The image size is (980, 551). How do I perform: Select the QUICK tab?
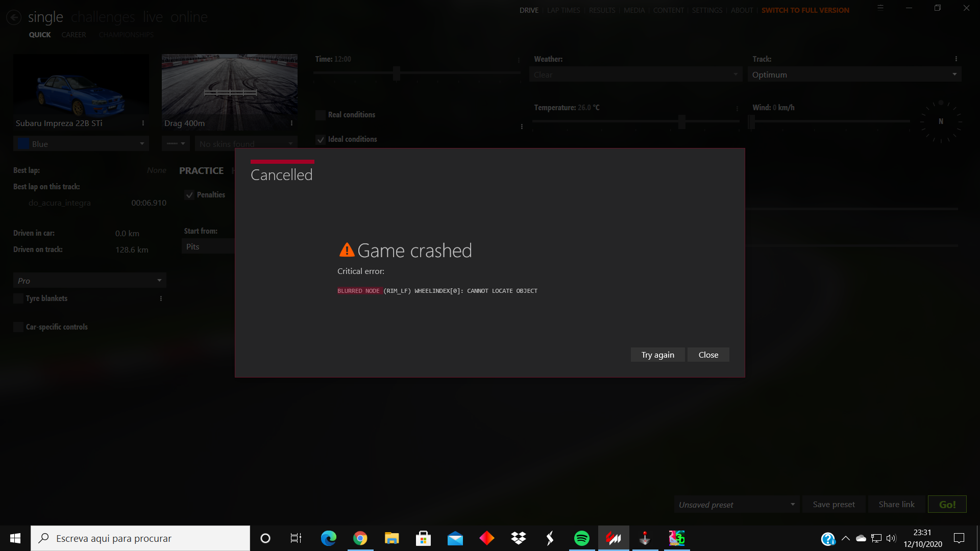tap(40, 35)
